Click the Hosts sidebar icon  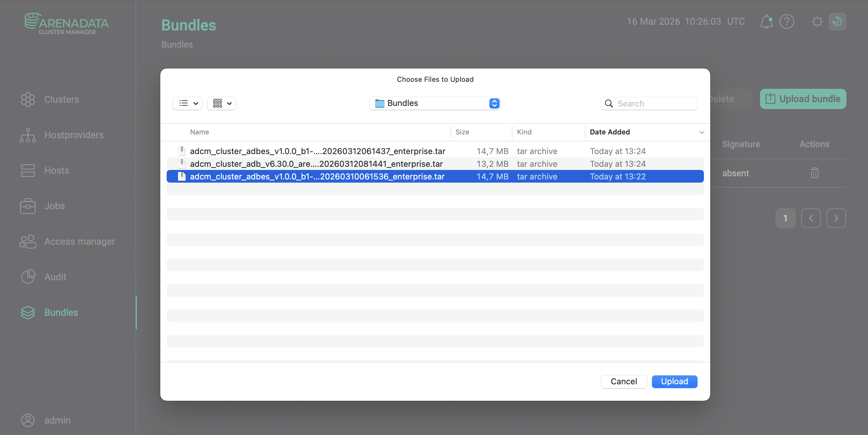[x=28, y=170]
